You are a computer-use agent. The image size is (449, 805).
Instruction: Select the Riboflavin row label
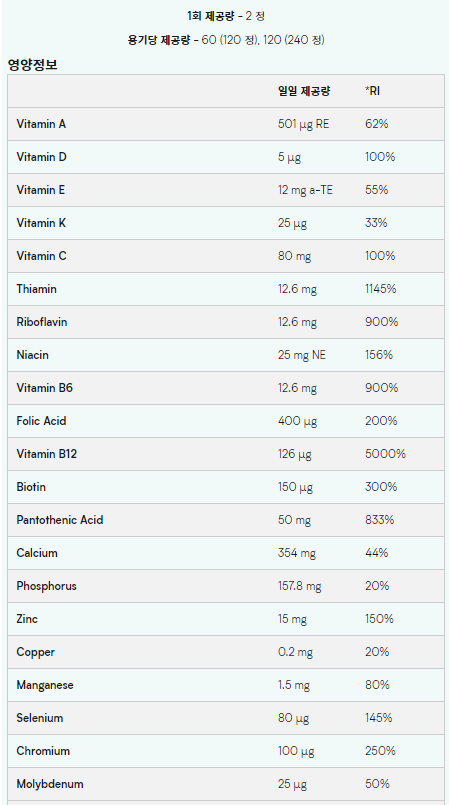tap(42, 322)
